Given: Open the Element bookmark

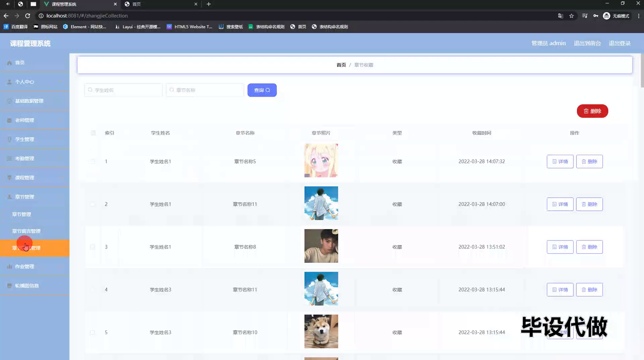Looking at the screenshot, I should (85, 27).
